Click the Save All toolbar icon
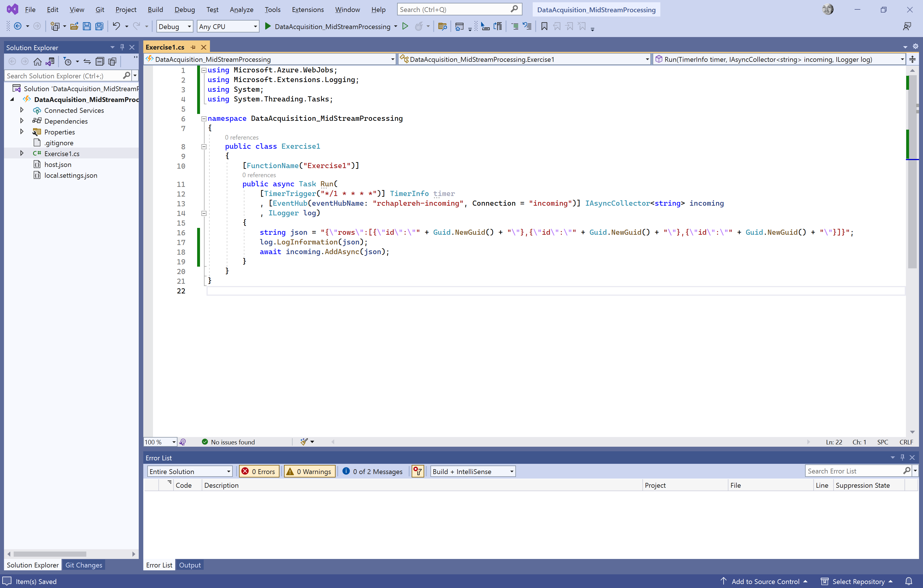Screen dimensions: 923x588 99,26
